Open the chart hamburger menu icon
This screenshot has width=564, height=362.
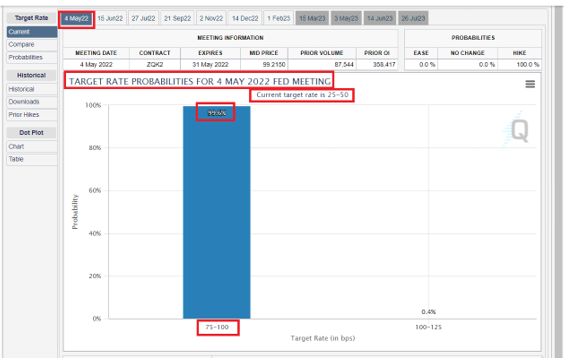(530, 84)
